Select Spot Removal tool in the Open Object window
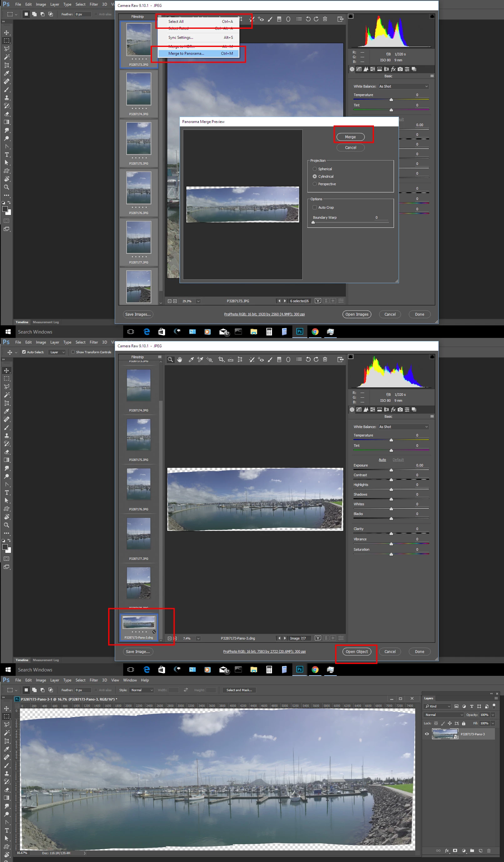Viewport: 504px width, 862px height. pos(252,360)
